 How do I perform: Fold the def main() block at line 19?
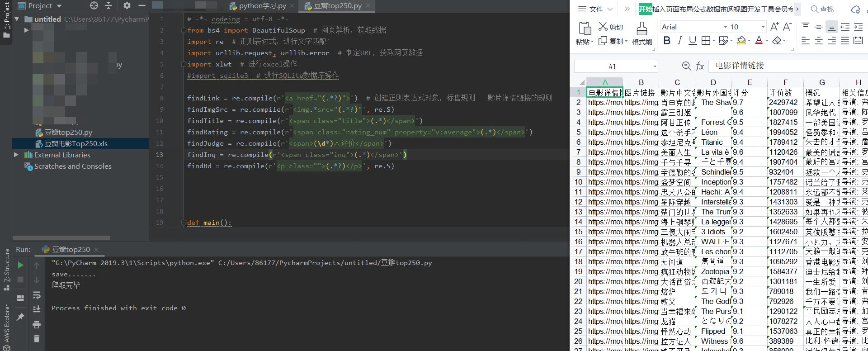[184, 223]
